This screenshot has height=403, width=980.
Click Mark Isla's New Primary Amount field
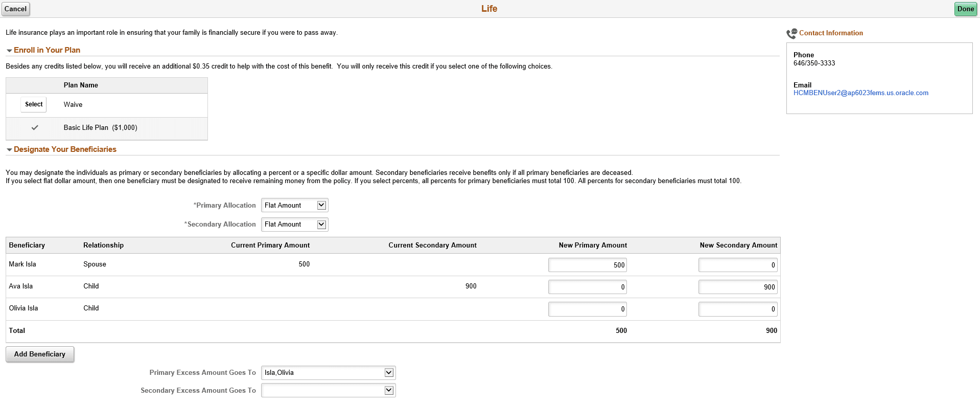[x=587, y=265]
